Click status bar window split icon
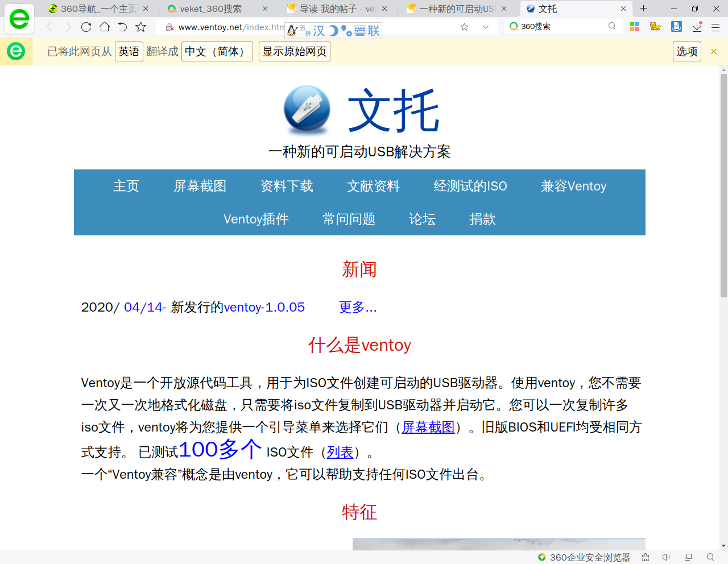This screenshot has width=728, height=564. tap(688, 557)
